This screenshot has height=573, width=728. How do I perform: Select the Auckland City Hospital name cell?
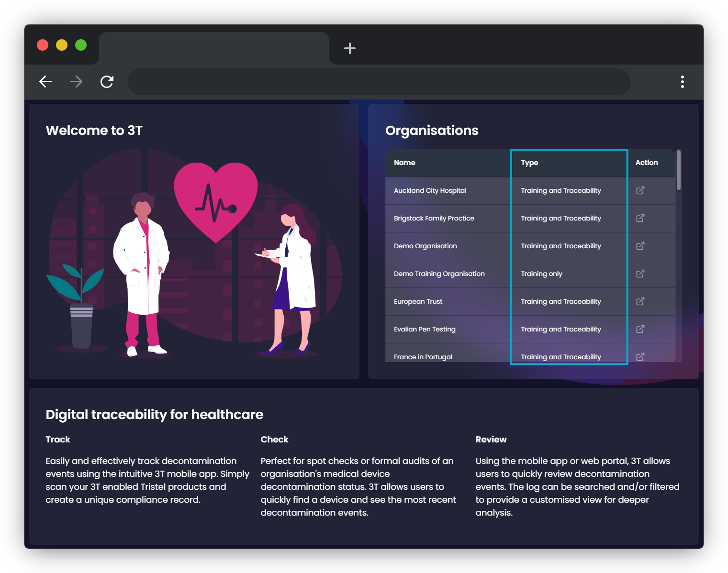click(x=448, y=190)
